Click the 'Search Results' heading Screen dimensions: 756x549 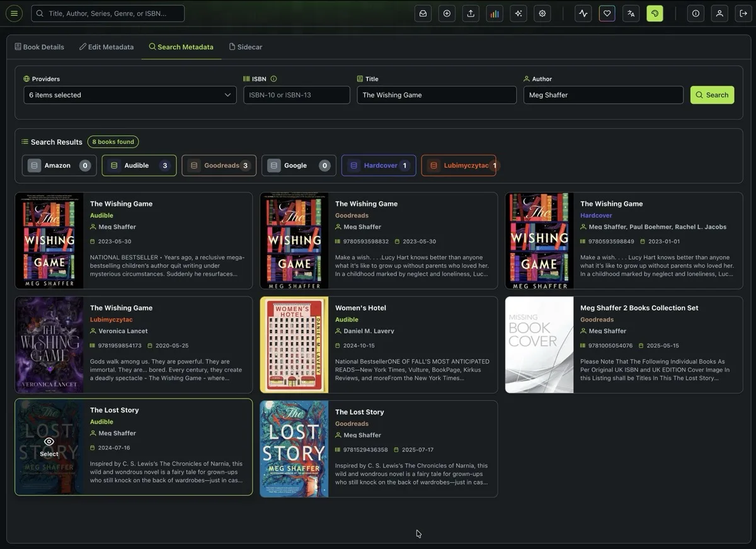point(57,142)
